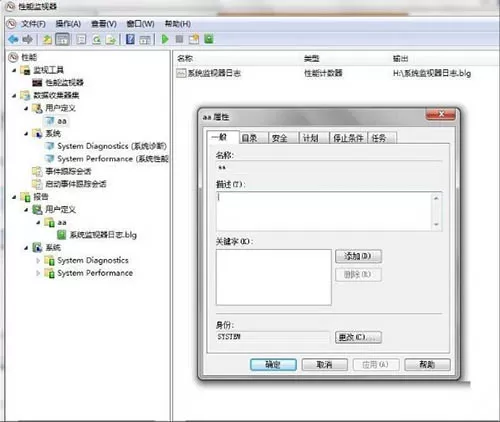The image size is (500, 422).
Task: Select the aa data collector set
Action: click(62, 121)
